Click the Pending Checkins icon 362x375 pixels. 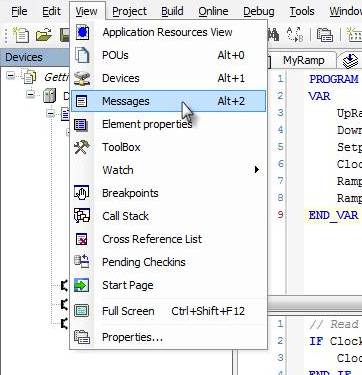pos(82,262)
